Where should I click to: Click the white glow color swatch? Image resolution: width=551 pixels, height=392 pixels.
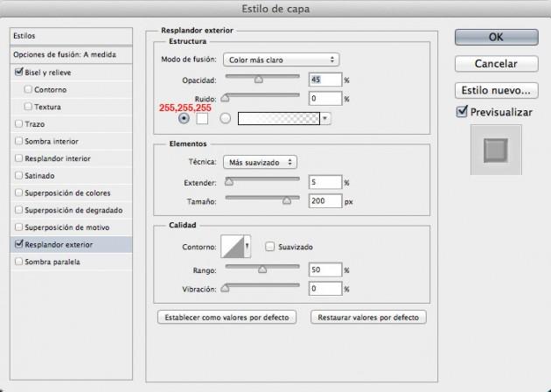pos(202,118)
